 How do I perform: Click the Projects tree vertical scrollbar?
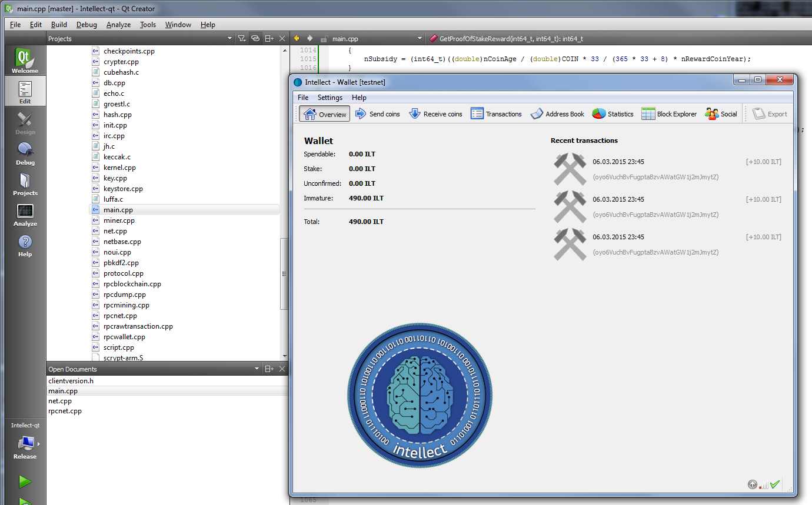(284, 273)
